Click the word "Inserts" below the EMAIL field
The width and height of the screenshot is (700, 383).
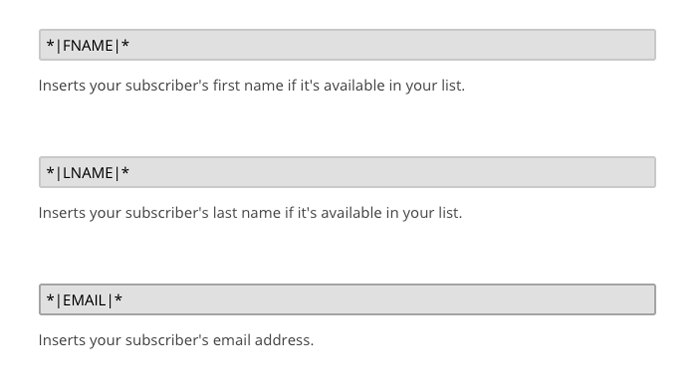(62, 340)
